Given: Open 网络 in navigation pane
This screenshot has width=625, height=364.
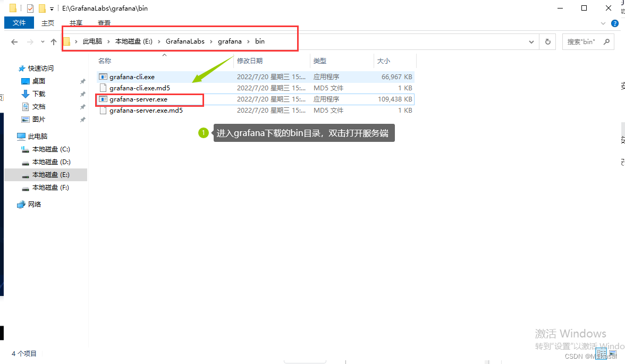Looking at the screenshot, I should pos(34,205).
